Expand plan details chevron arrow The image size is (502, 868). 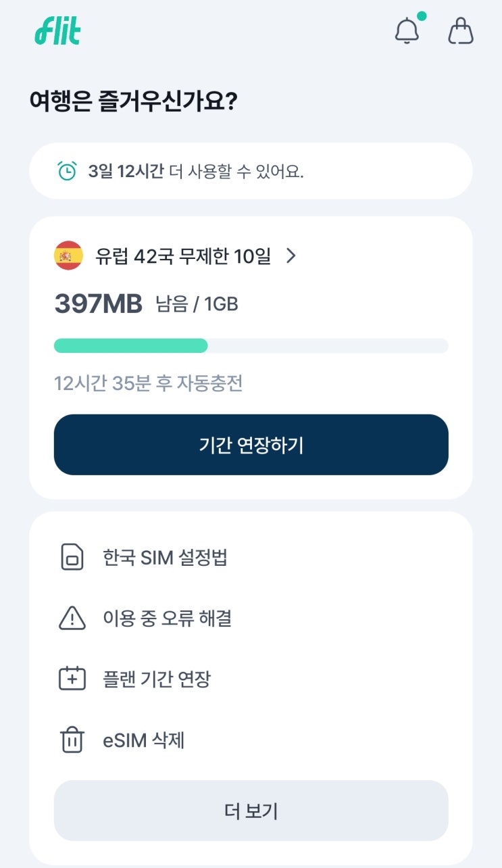(x=291, y=256)
